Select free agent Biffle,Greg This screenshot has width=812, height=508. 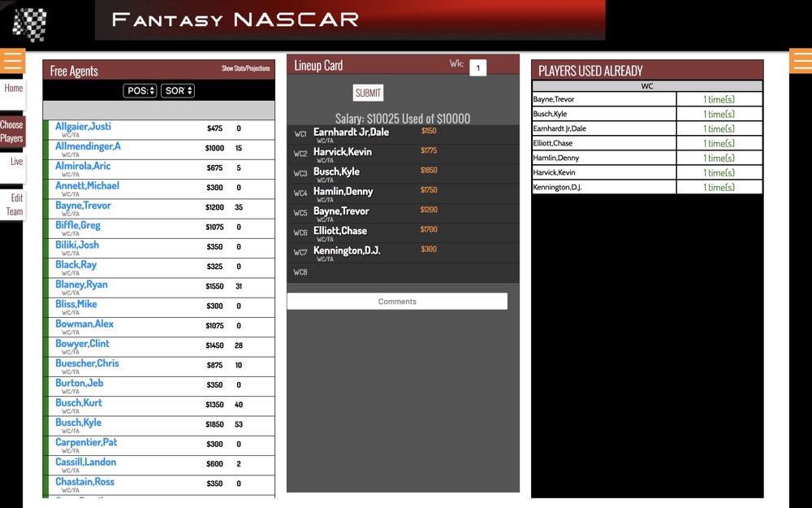pyautogui.click(x=78, y=225)
